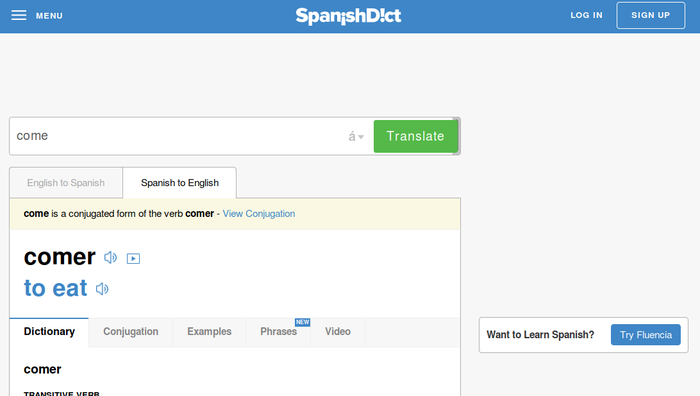The image size is (700, 396).
Task: Play audio pronunciation for comer
Action: [110, 258]
